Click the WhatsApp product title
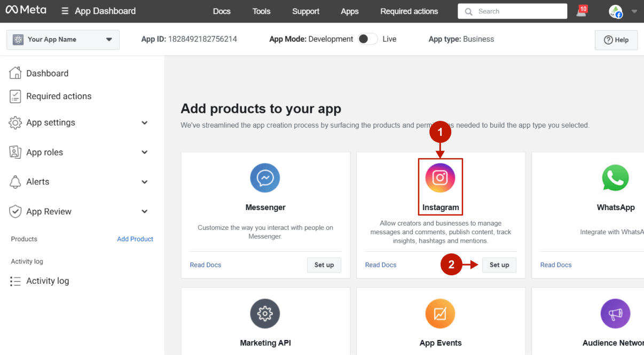The height and width of the screenshot is (355, 644). [616, 207]
